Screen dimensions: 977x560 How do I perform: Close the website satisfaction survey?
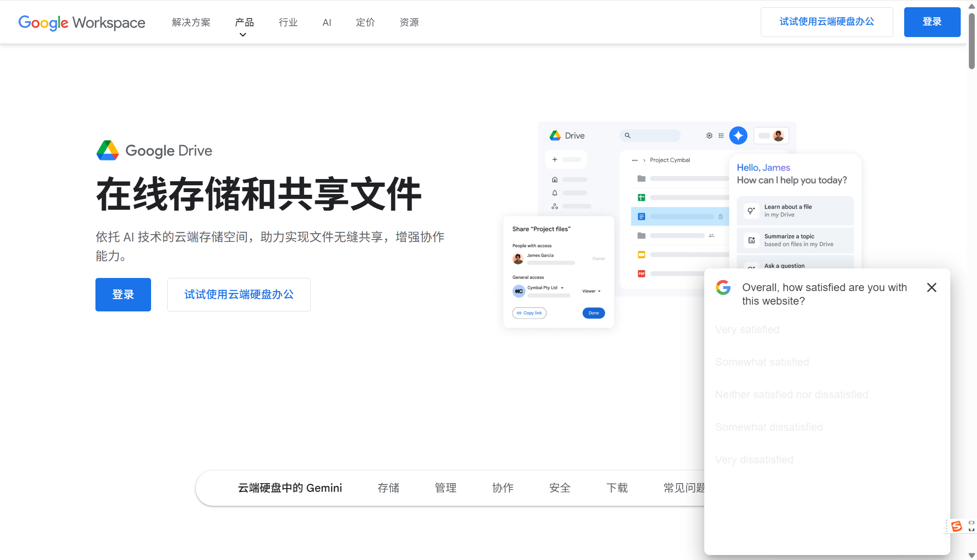tap(931, 287)
